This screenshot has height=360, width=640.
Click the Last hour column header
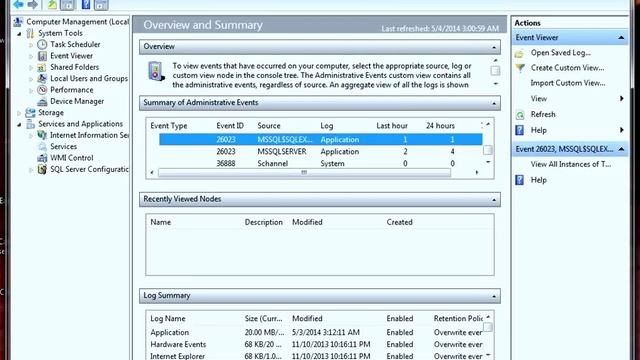[392, 126]
